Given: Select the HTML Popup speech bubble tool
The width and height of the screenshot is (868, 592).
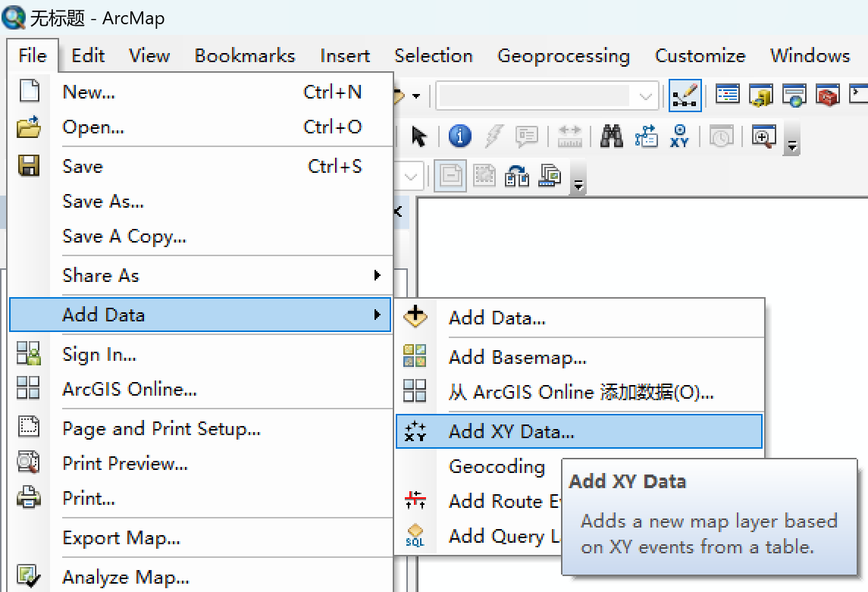Looking at the screenshot, I should 527,136.
